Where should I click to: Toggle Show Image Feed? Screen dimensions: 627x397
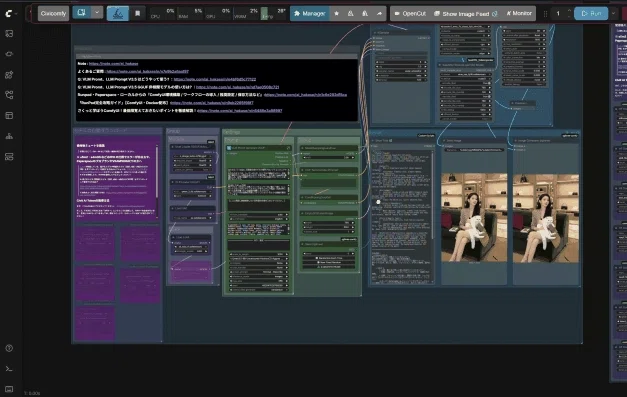465,14
